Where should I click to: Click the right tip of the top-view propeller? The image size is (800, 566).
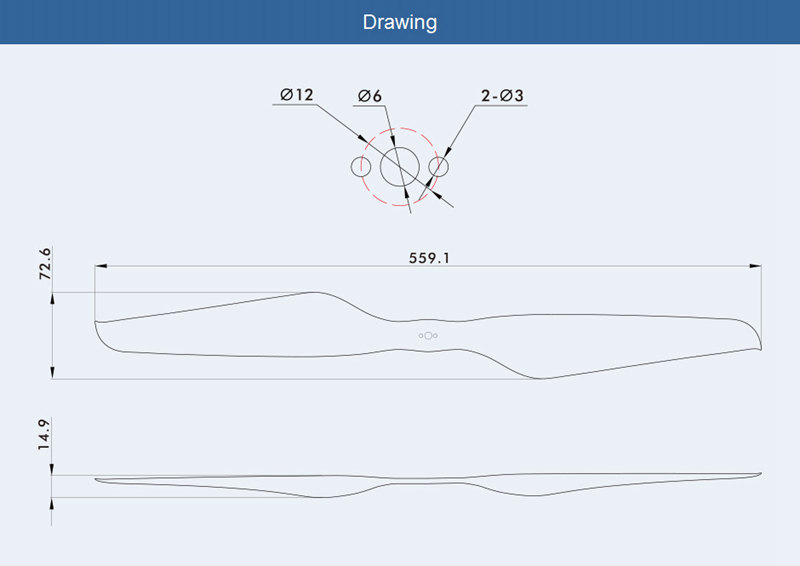pyautogui.click(x=759, y=343)
